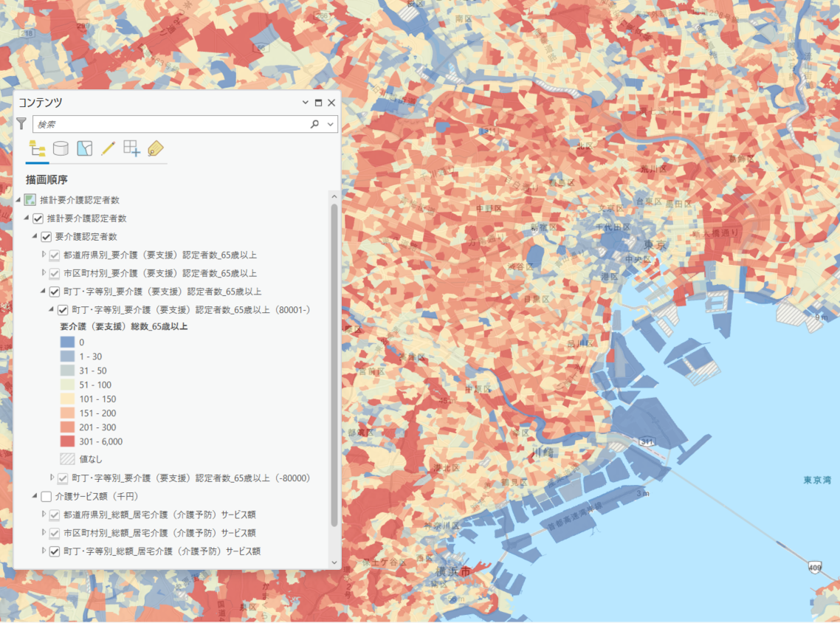
Task: Open the search box dropdown arrow
Action: (x=330, y=124)
